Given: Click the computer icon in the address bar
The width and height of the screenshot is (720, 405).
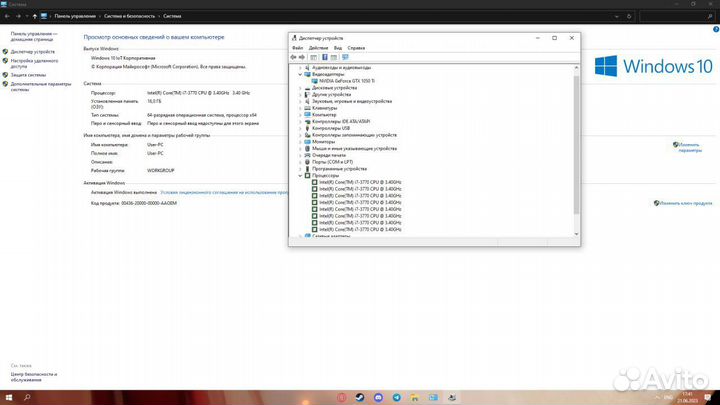Looking at the screenshot, I should coord(44,16).
